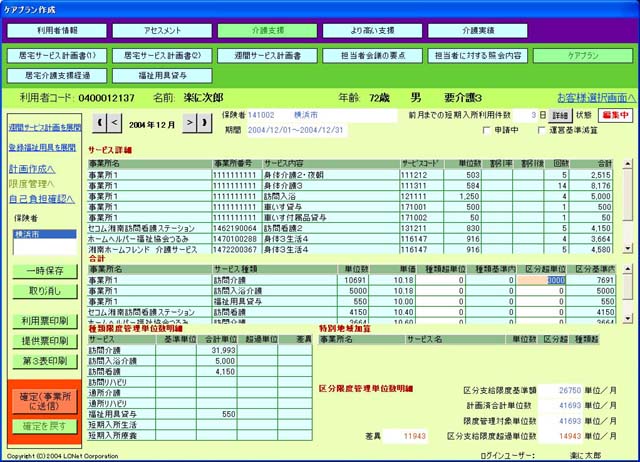Select row 車いす貸与 with code 171001
Viewport: 640px width, 462px height.
click(350, 207)
